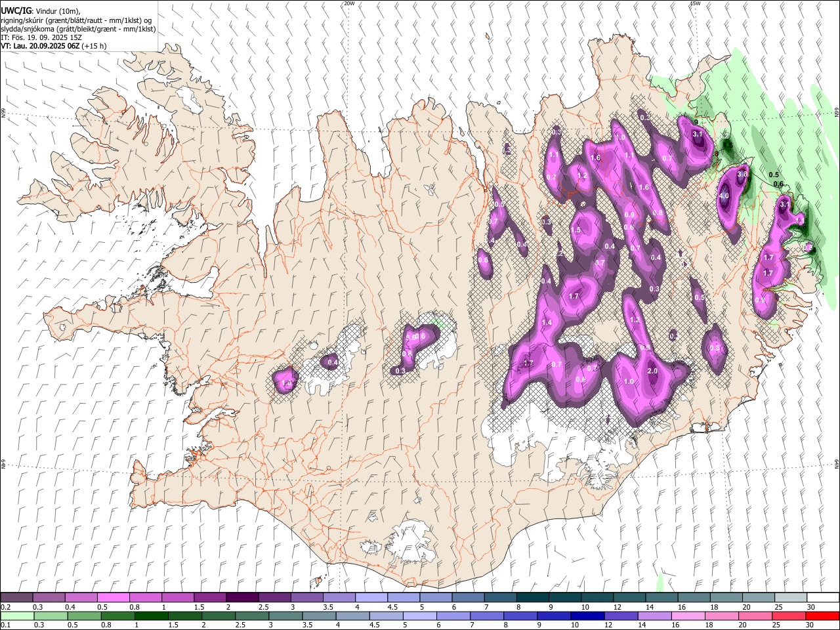Click the UWC/IG title text
840x630 pixels.
click(15, 10)
